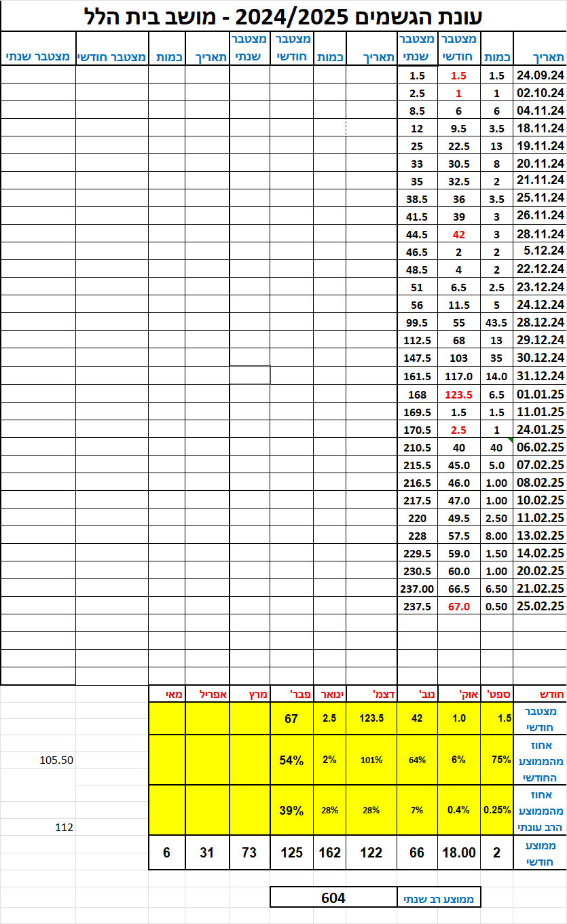The height and width of the screenshot is (924, 567).
Task: Select the דצמ' month header cell
Action: pyautogui.click(x=371, y=694)
